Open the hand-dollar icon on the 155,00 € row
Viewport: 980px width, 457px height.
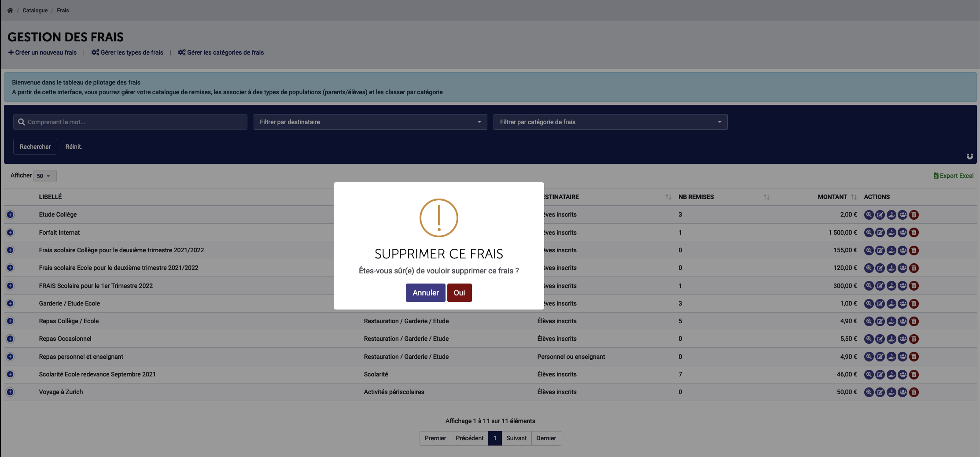(891, 251)
